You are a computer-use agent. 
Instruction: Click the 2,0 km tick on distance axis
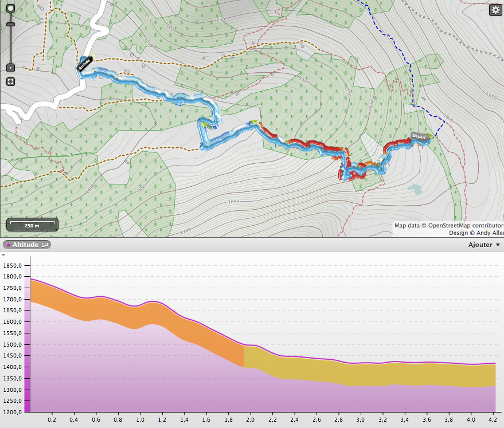point(251,419)
